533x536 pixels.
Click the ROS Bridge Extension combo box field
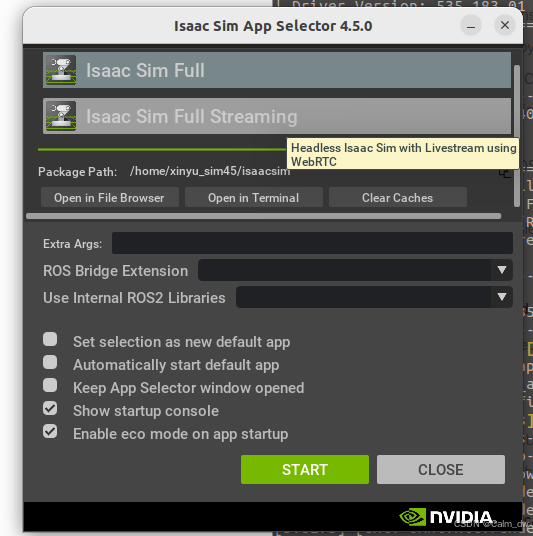pos(355,270)
